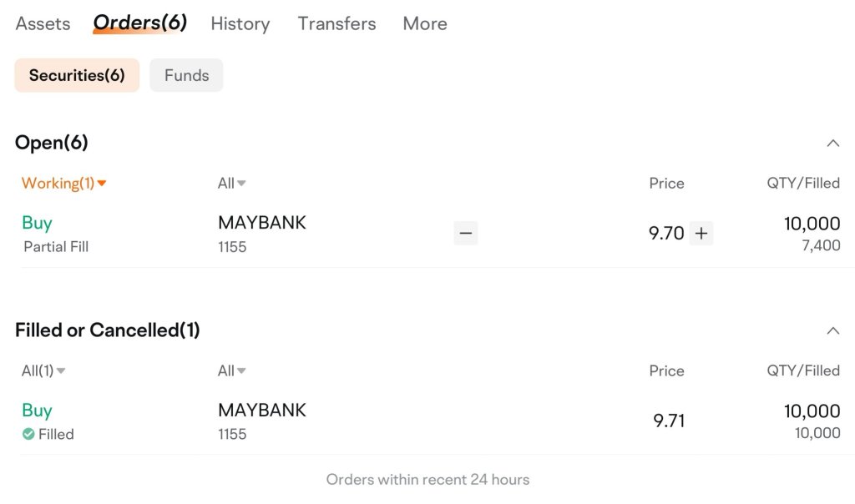Switch to the Assets tab

(43, 23)
